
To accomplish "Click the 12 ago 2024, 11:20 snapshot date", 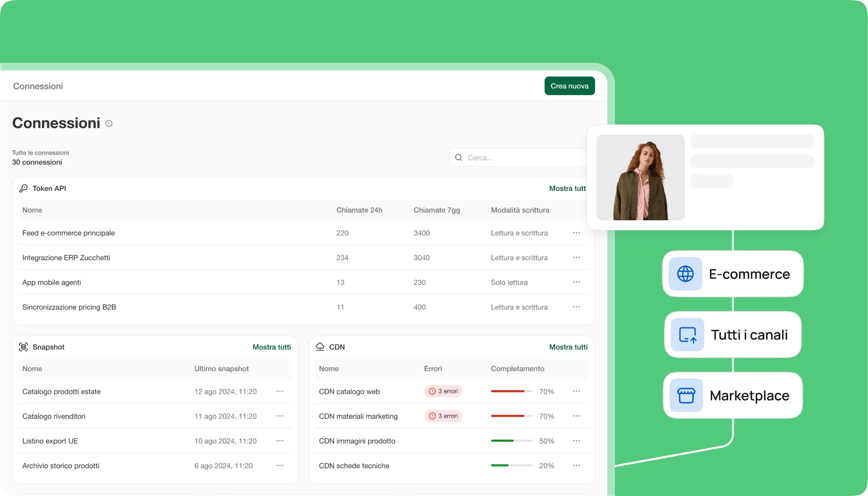I will click(225, 391).
